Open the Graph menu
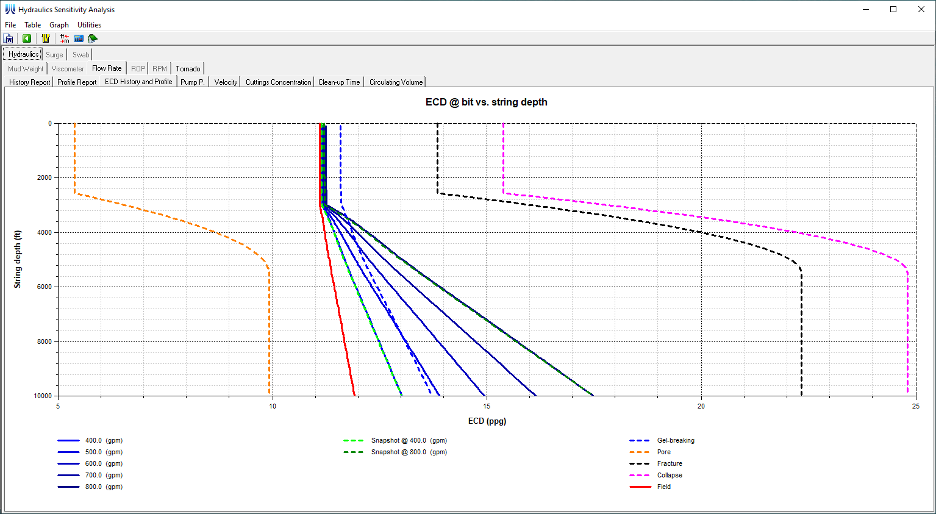This screenshot has height=514, width=936. [x=59, y=24]
